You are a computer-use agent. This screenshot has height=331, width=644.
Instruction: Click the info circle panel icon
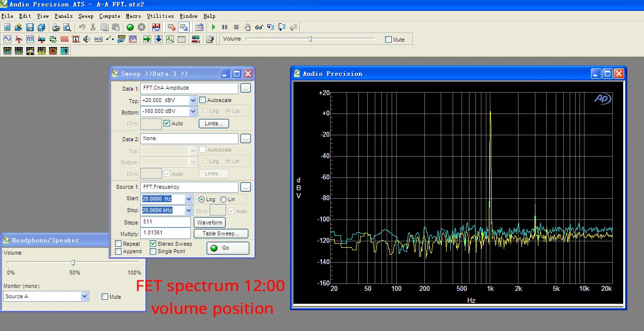(x=75, y=39)
